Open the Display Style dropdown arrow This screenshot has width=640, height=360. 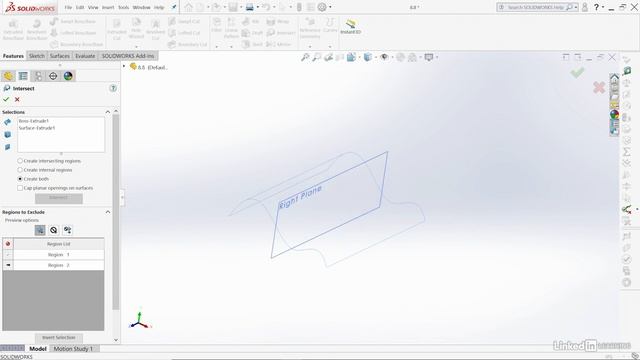pos(375,58)
